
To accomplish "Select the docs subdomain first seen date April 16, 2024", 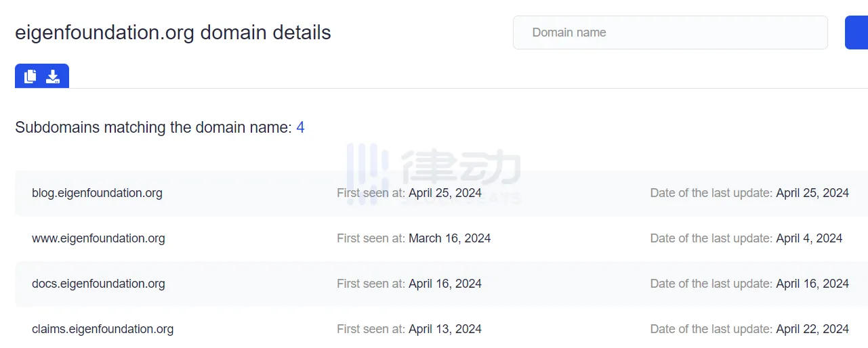I will [x=445, y=284].
